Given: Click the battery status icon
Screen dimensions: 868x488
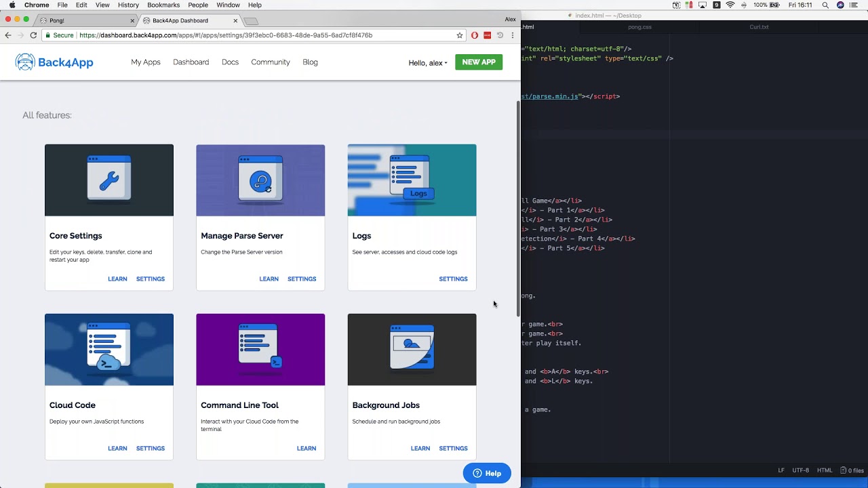Looking at the screenshot, I should [x=774, y=5].
